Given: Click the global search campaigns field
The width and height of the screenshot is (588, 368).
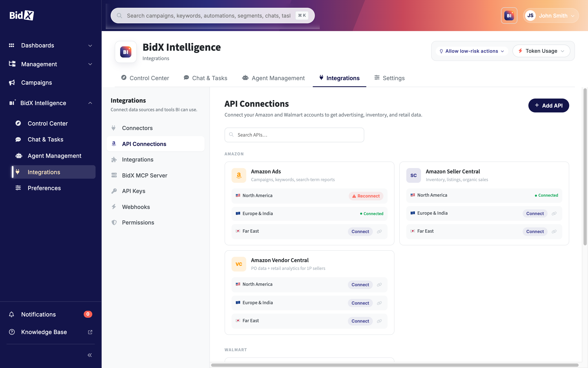Looking at the screenshot, I should click(213, 16).
